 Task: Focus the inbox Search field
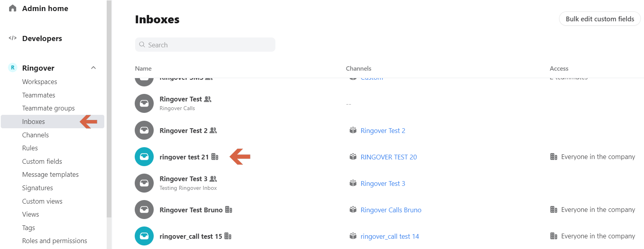205,45
